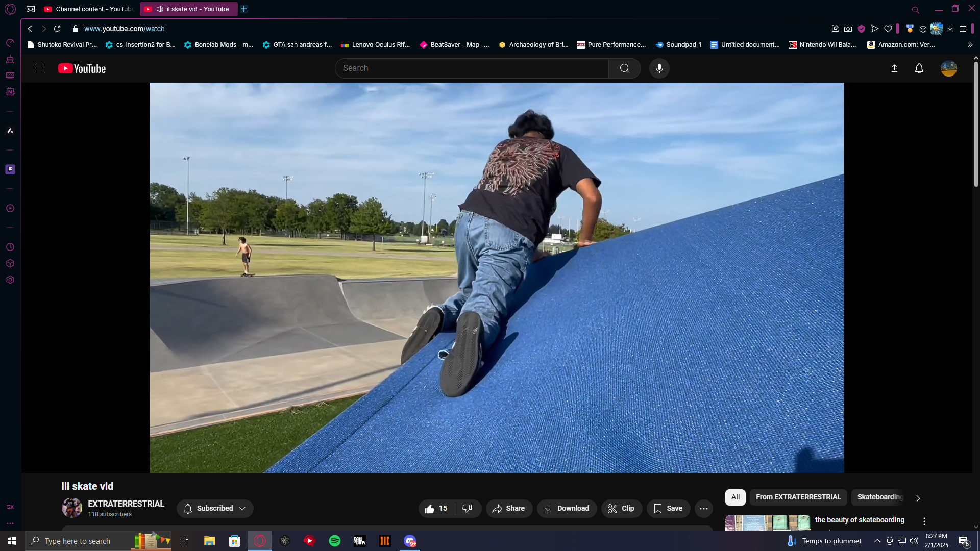The width and height of the screenshot is (980, 551).
Task: Click the Share button
Action: click(x=509, y=509)
